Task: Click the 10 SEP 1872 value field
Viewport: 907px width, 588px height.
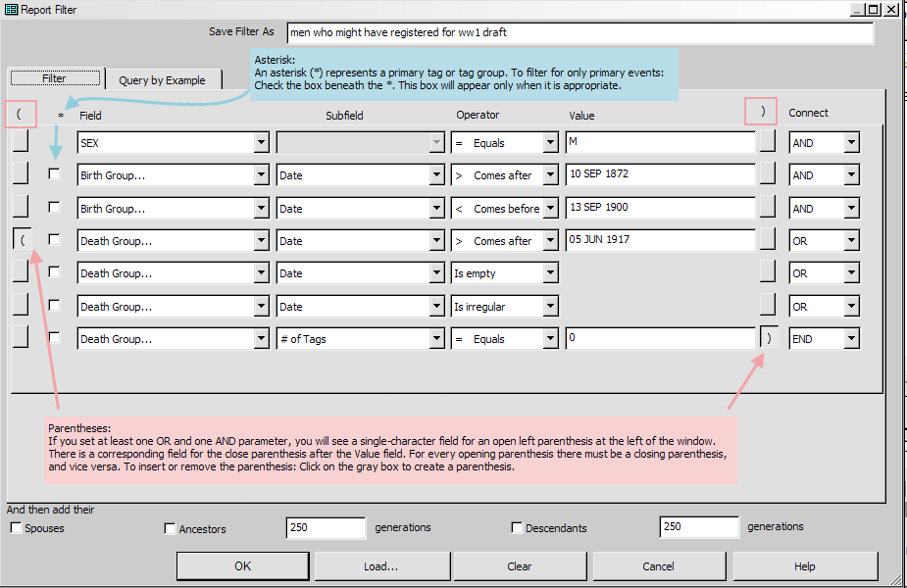Action: tap(661, 174)
